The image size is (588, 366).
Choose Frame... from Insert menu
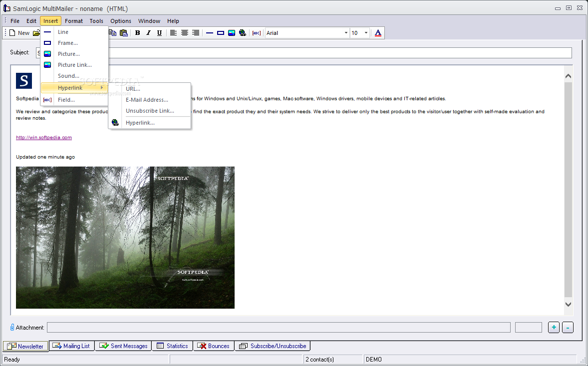tap(74, 43)
